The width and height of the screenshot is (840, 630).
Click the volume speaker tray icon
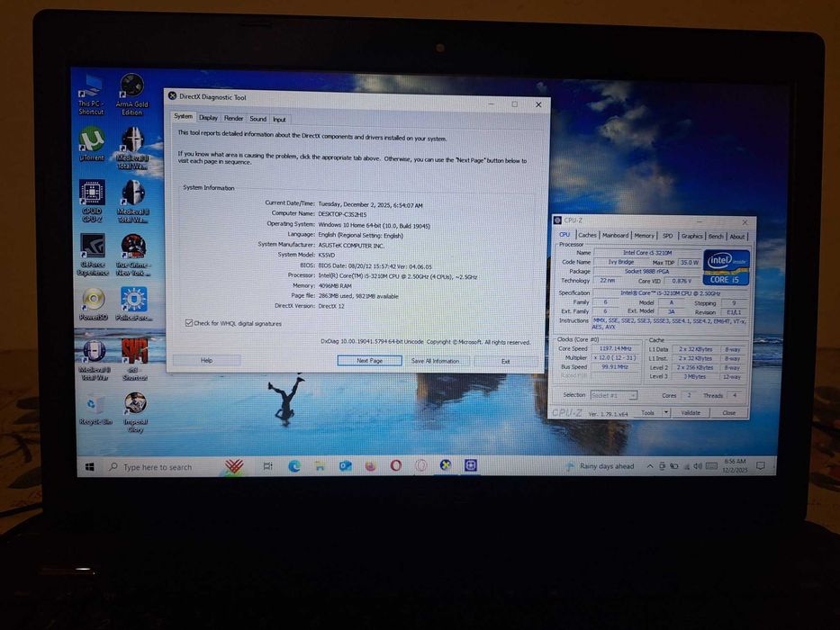pos(698,466)
